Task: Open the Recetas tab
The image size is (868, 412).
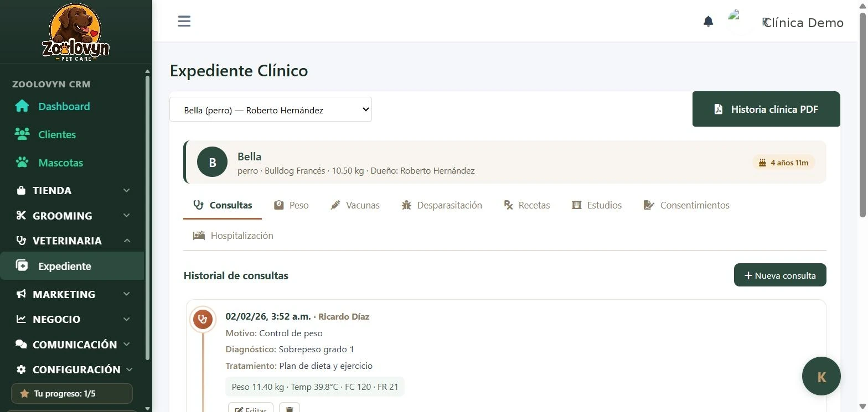Action: pos(527,205)
